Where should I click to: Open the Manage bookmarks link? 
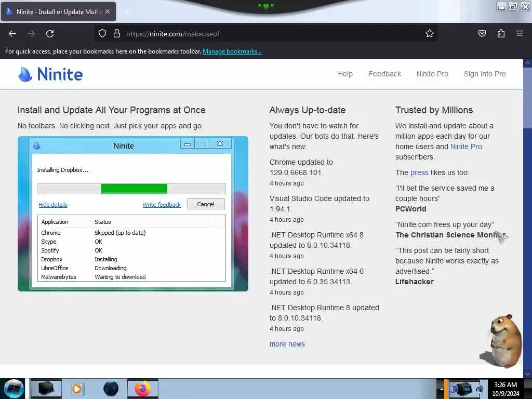[x=232, y=51]
